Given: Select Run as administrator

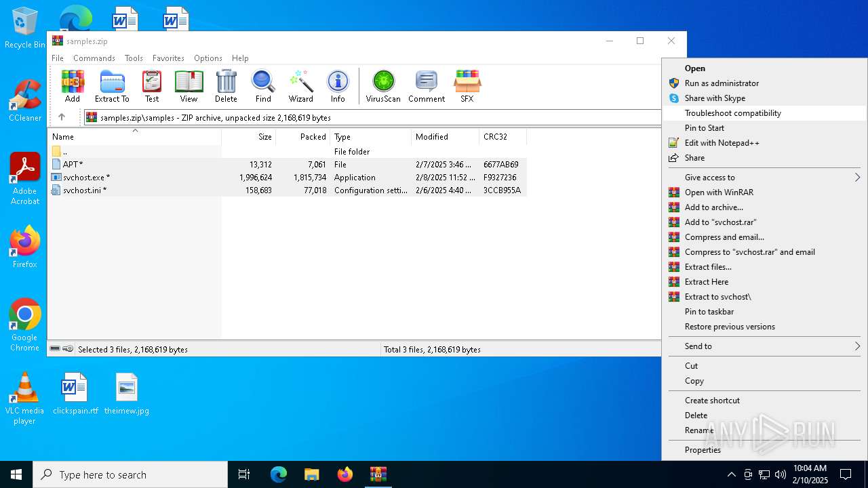Looking at the screenshot, I should (764, 83).
